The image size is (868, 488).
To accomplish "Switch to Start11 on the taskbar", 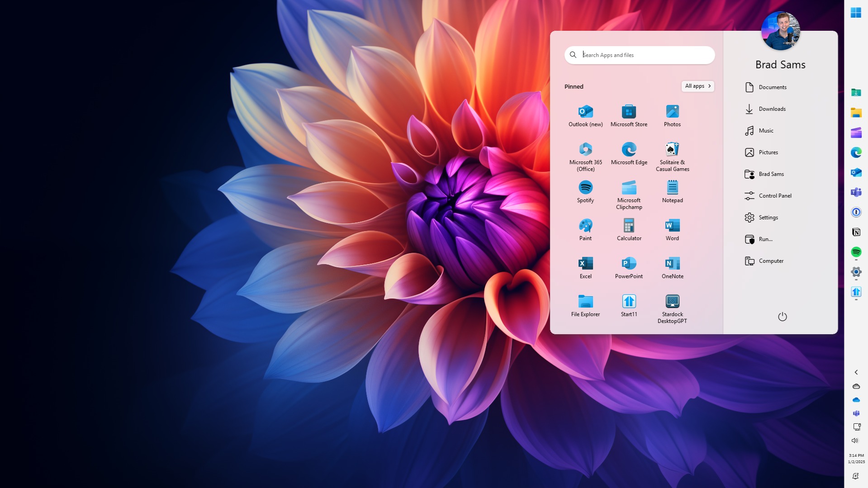I will click(856, 292).
